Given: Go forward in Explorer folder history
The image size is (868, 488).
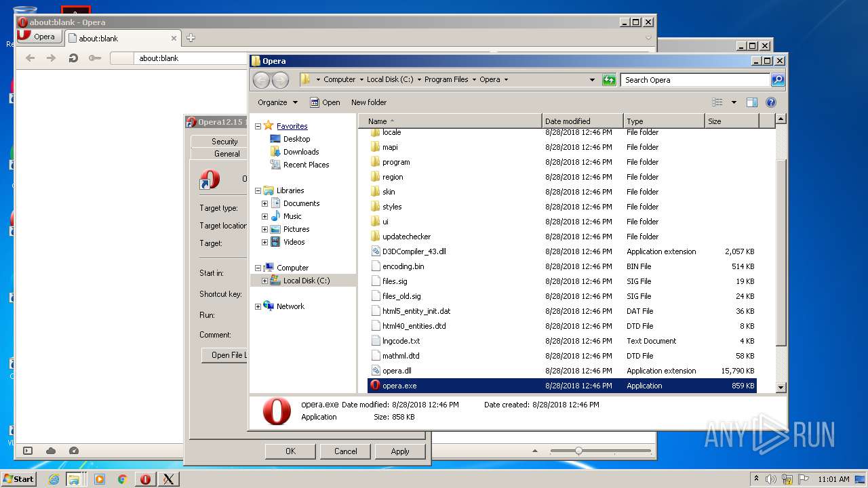Looking at the screenshot, I should coord(280,80).
